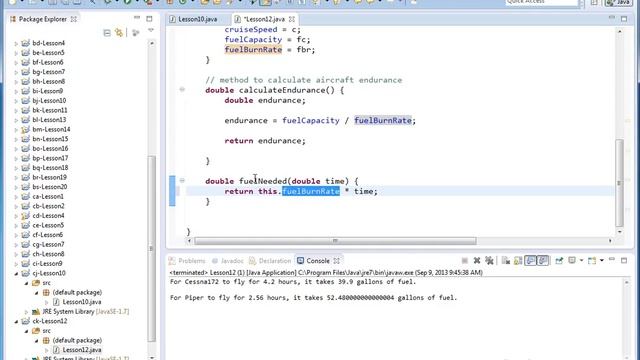
Task: Click the Terminate button in Console toolbar
Action: pos(464,261)
